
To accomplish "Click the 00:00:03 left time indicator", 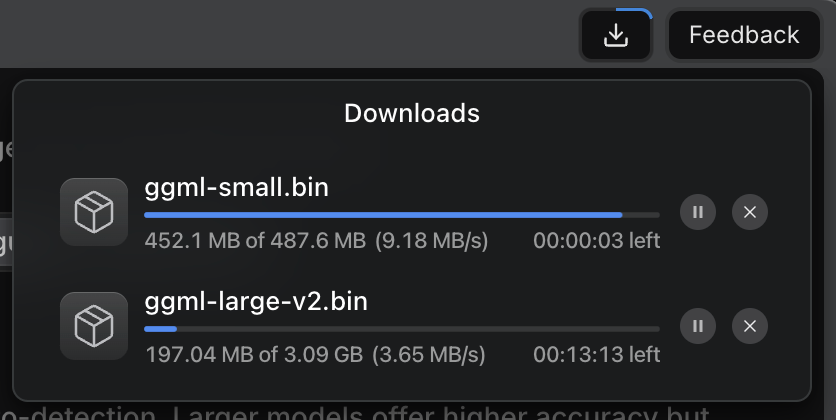I will (597, 240).
